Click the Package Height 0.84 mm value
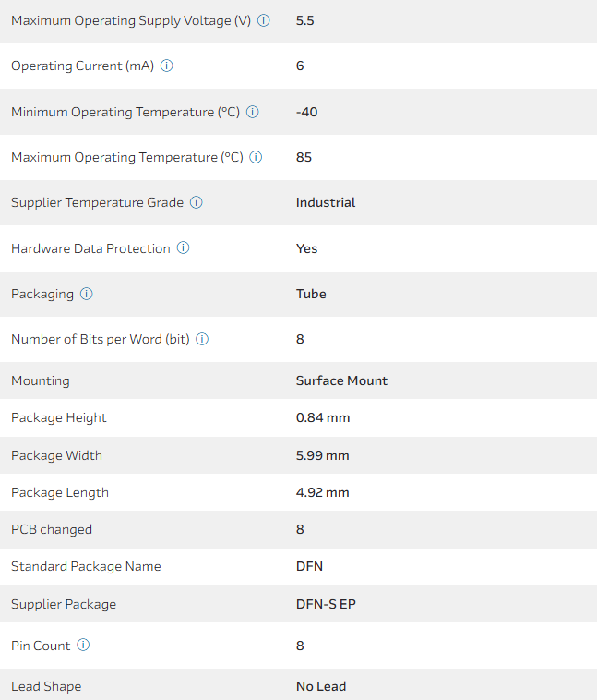 pyautogui.click(x=323, y=417)
